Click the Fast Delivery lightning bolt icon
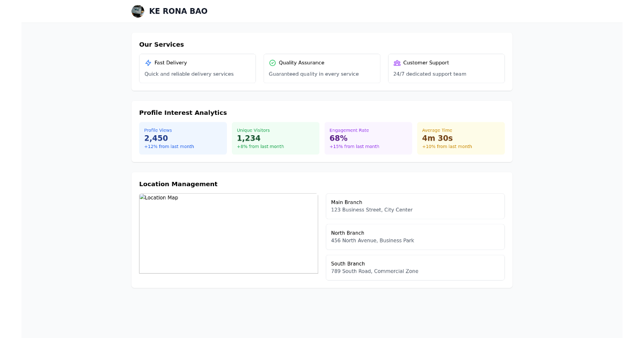This screenshot has width=644, height=338. (148, 62)
